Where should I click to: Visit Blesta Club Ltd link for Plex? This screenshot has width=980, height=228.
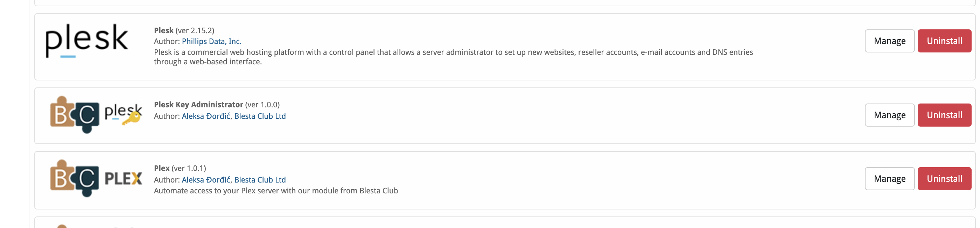click(x=260, y=180)
